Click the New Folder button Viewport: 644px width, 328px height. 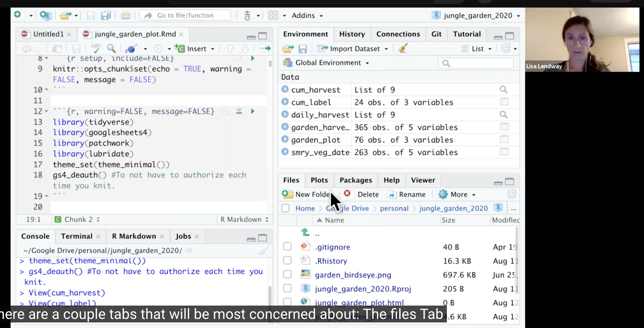(x=307, y=194)
